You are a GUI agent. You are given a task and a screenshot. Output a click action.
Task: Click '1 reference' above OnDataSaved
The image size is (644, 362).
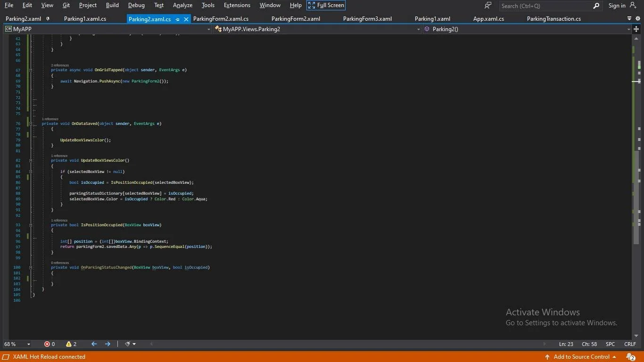[50, 119]
